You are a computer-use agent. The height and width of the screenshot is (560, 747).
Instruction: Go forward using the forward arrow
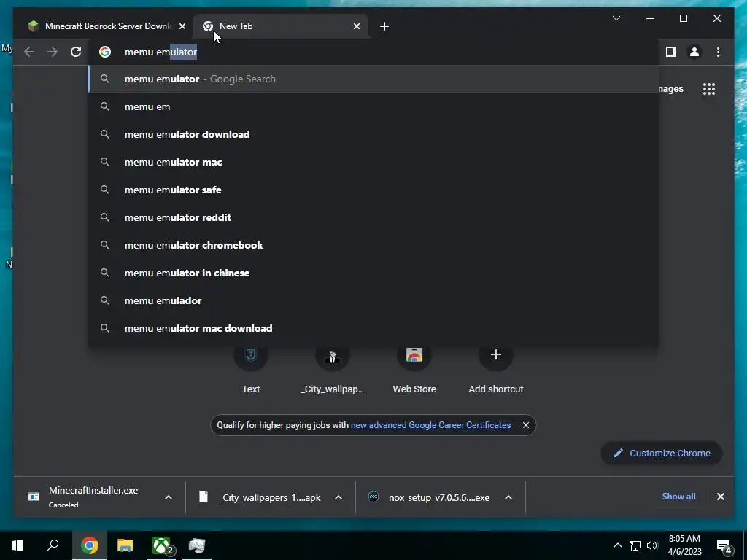[53, 52]
